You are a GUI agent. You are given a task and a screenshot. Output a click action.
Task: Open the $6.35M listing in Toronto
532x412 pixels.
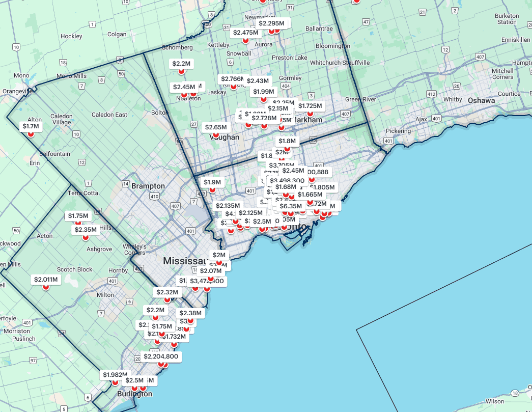click(x=291, y=206)
